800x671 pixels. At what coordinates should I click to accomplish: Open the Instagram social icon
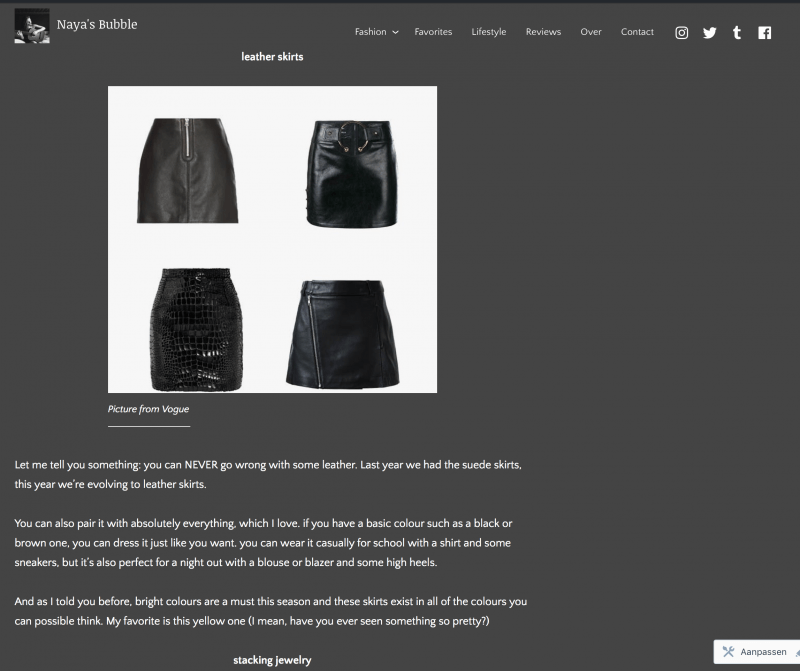click(681, 33)
